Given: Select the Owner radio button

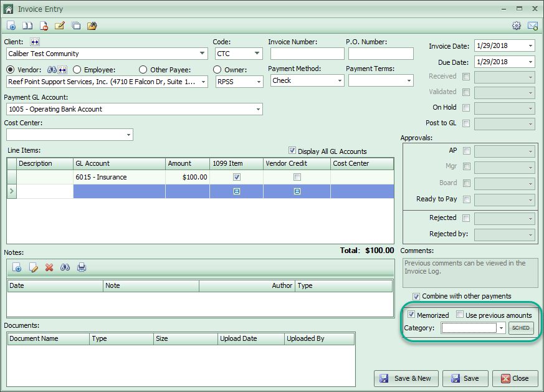Looking at the screenshot, I should pyautogui.click(x=217, y=70).
